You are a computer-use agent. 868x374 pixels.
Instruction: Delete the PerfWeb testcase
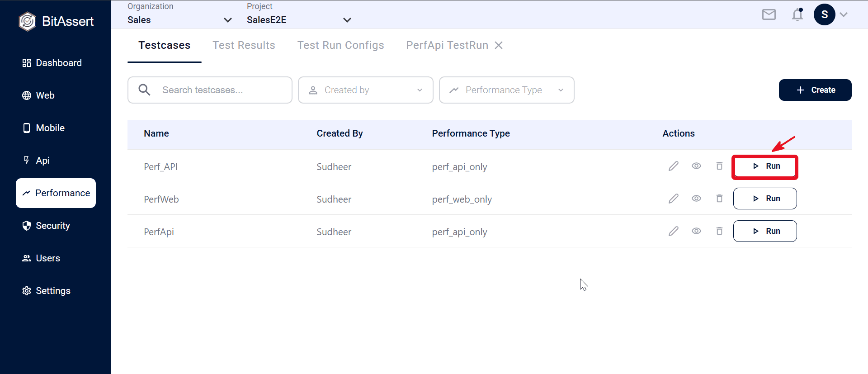719,199
